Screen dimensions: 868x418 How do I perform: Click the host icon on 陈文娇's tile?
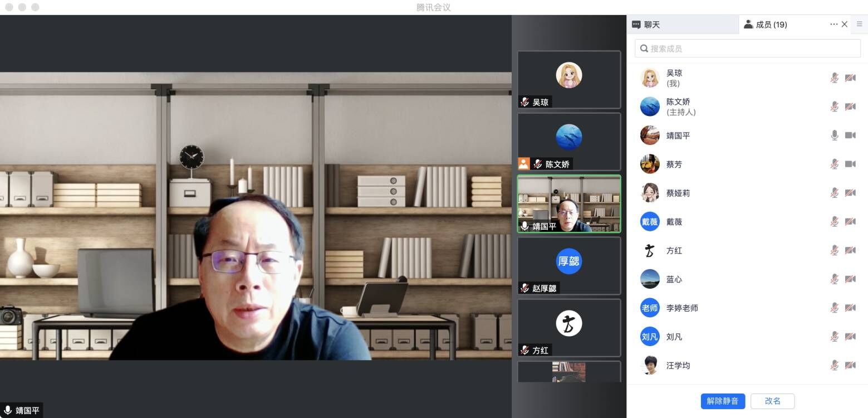pos(523,164)
